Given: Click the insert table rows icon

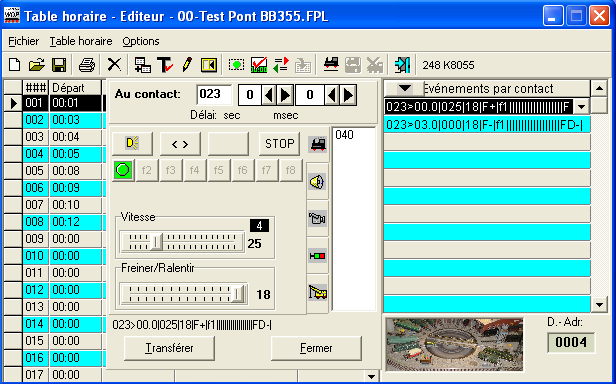Looking at the screenshot, I should tap(142, 65).
